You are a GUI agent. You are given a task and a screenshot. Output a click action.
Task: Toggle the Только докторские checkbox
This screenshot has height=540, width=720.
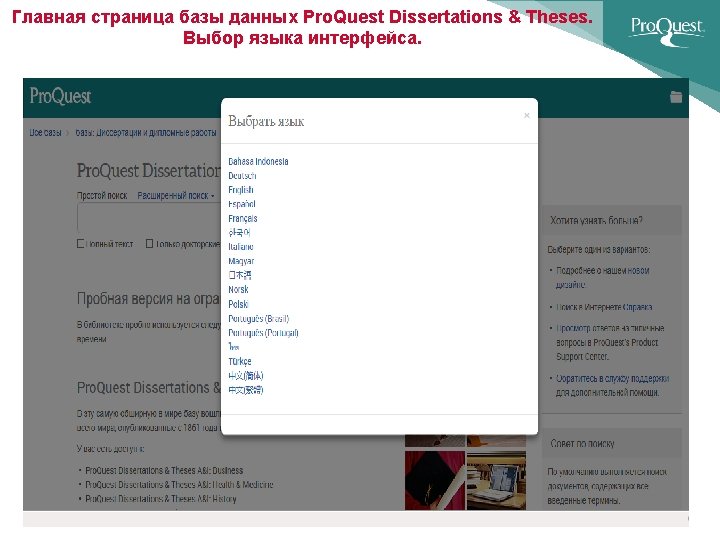[149, 244]
